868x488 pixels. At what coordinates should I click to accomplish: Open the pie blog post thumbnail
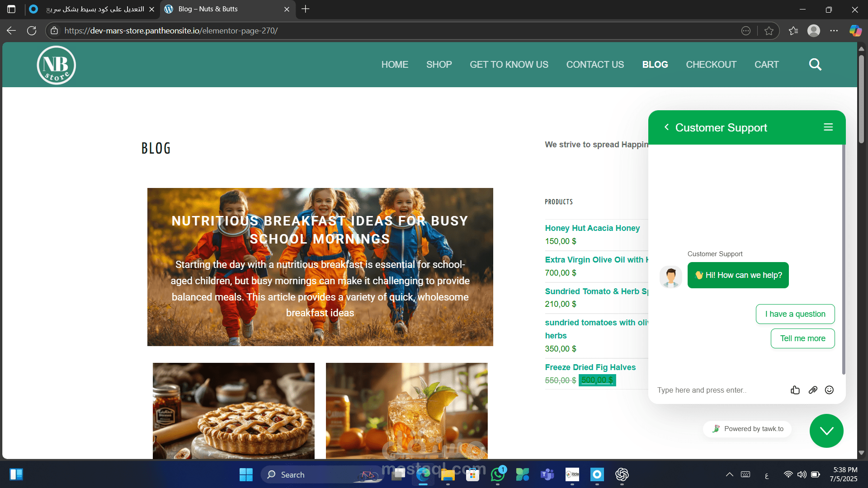tap(233, 410)
